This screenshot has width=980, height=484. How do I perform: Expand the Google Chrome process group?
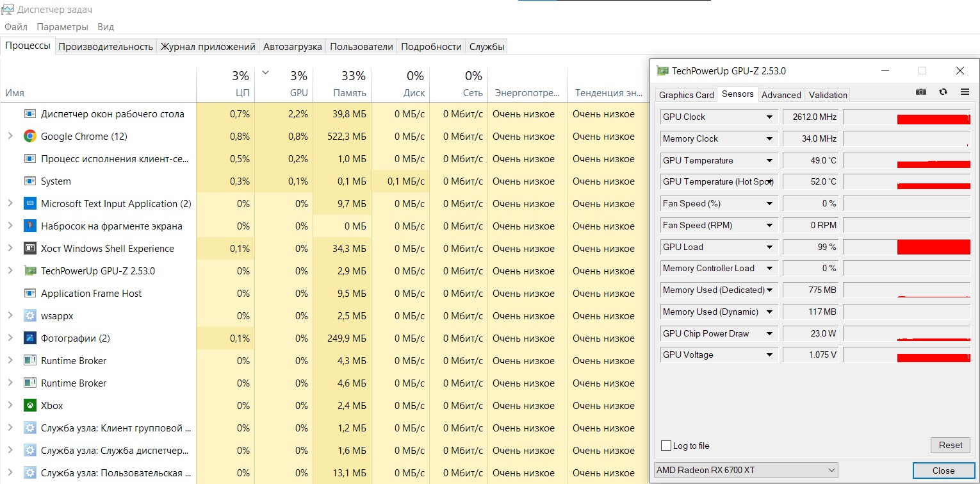[x=10, y=137]
